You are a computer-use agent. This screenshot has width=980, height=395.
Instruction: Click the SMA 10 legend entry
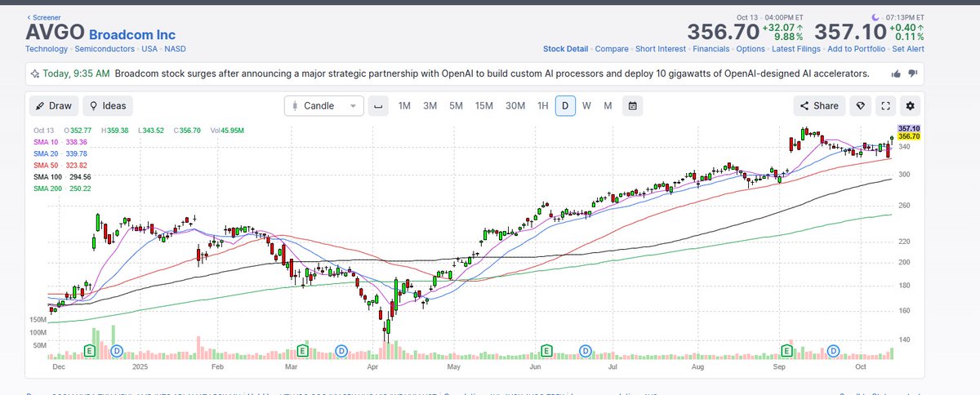click(x=60, y=142)
